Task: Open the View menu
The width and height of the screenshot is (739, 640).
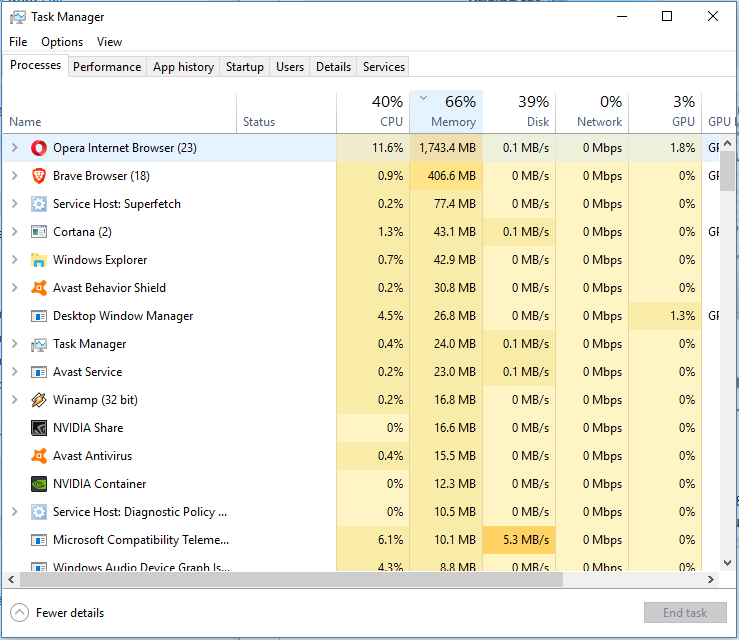Action: (109, 42)
